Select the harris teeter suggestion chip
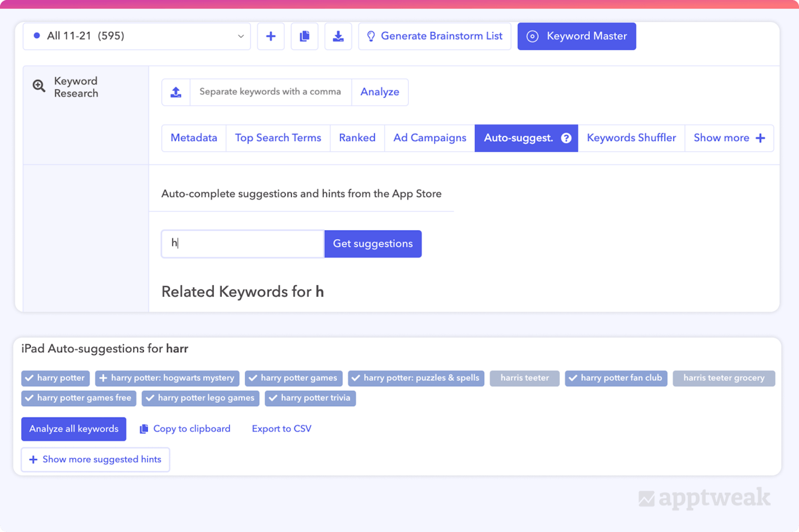The width and height of the screenshot is (799, 532). pyautogui.click(x=525, y=378)
